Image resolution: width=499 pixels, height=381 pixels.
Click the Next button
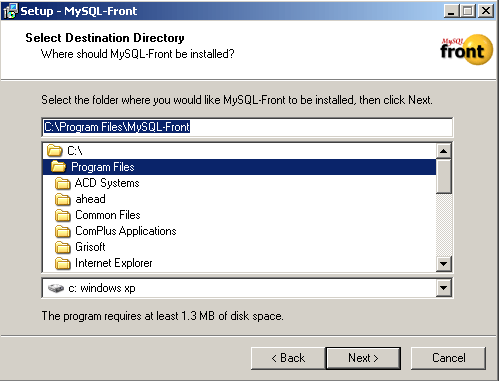[363, 358]
